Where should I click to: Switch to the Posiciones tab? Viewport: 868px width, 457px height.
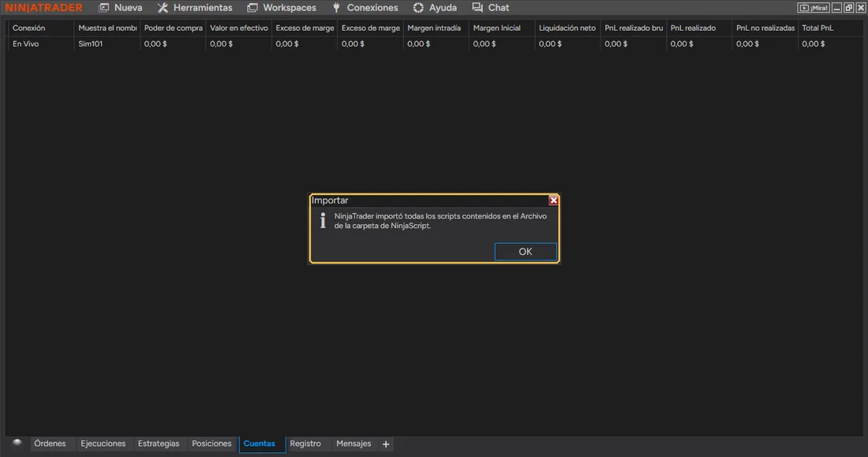pyautogui.click(x=211, y=444)
